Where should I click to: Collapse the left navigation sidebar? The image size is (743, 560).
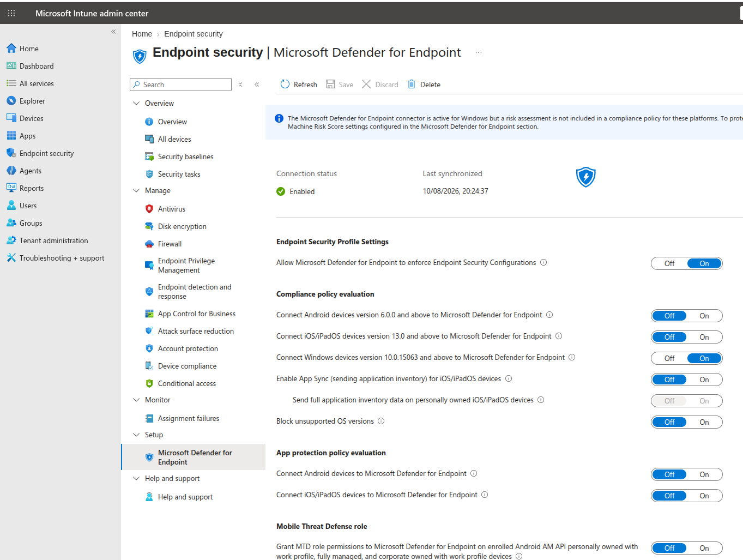point(113,32)
